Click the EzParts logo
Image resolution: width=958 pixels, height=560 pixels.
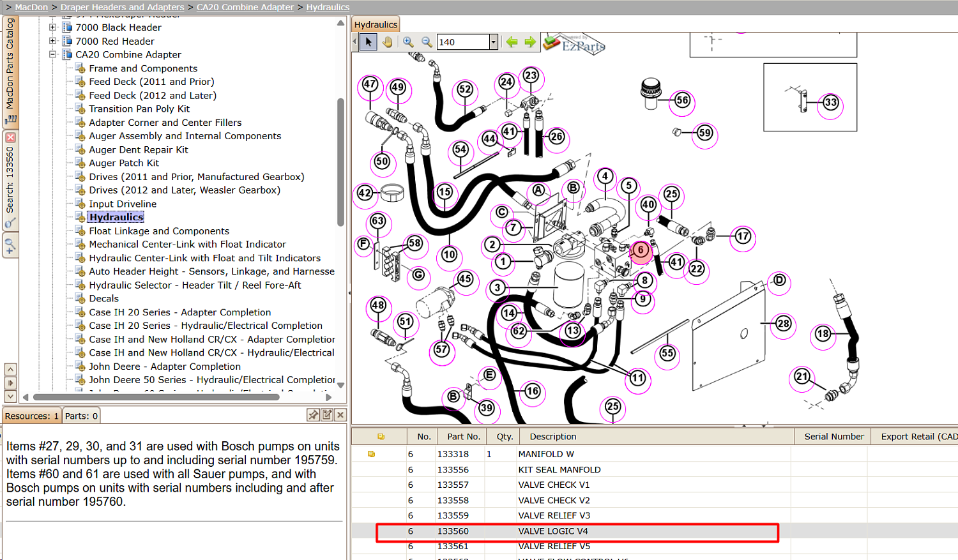[574, 43]
